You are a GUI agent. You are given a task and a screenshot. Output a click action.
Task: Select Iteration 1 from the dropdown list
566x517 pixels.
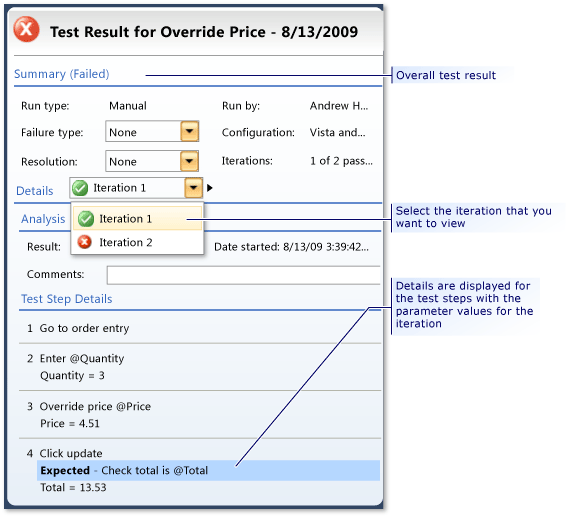pos(137,218)
